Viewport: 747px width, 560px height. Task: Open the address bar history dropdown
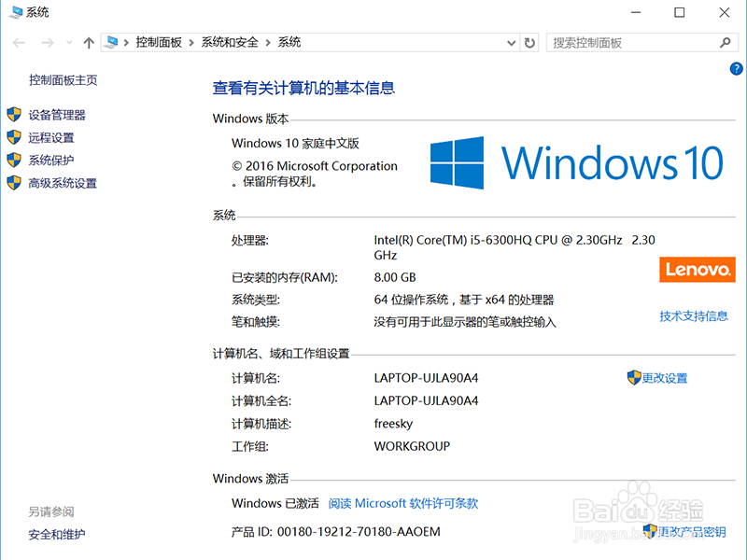point(511,43)
